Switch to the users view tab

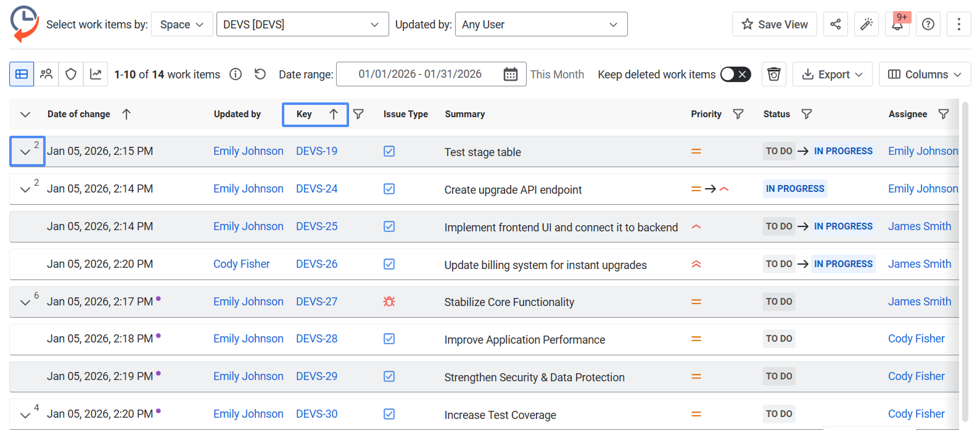tap(46, 74)
